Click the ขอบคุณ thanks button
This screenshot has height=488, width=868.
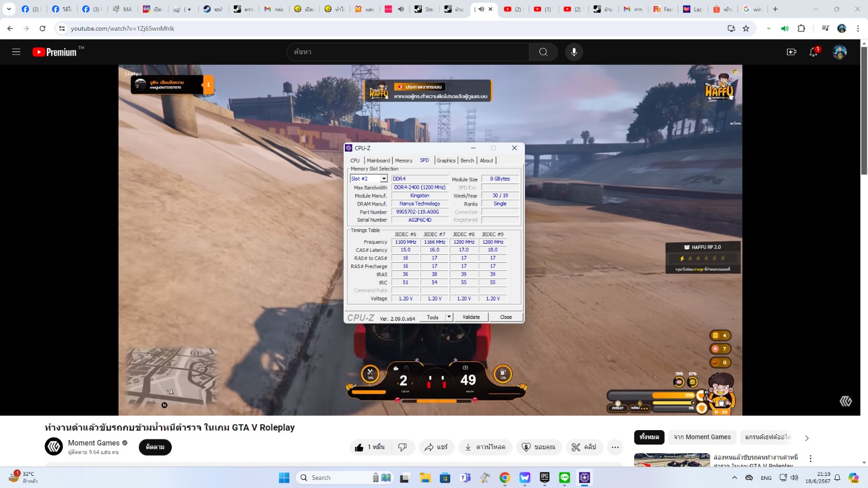(539, 447)
